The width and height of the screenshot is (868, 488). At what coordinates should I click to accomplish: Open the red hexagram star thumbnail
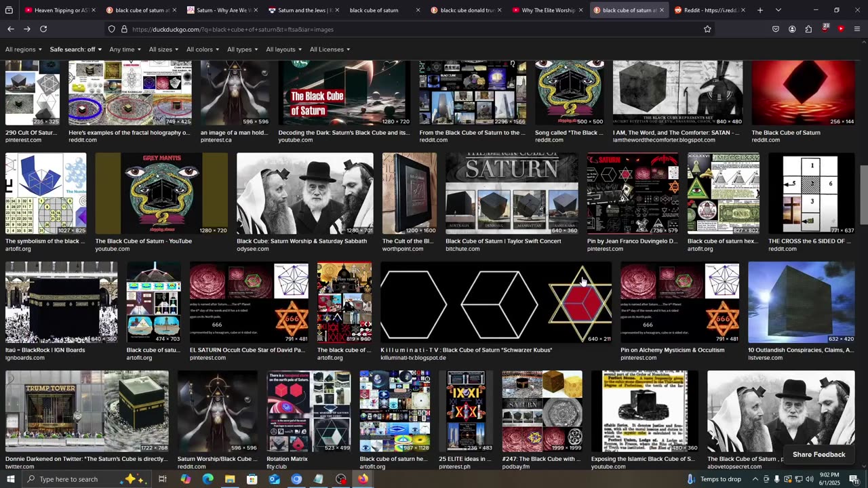coord(496,302)
